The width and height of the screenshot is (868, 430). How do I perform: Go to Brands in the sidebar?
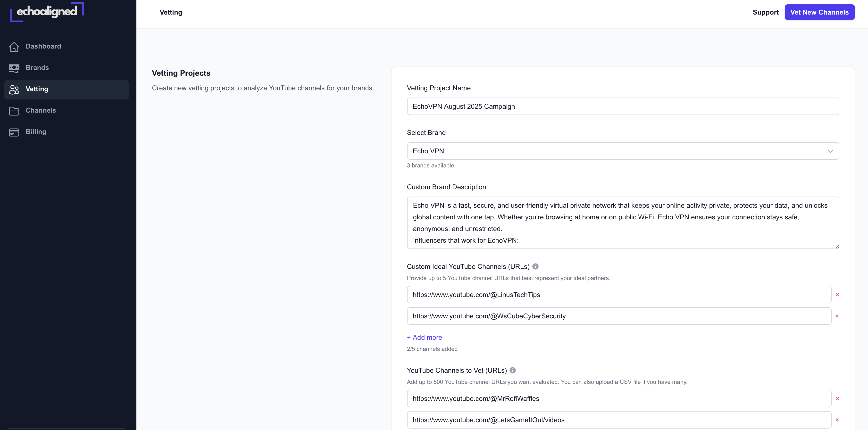(66, 68)
